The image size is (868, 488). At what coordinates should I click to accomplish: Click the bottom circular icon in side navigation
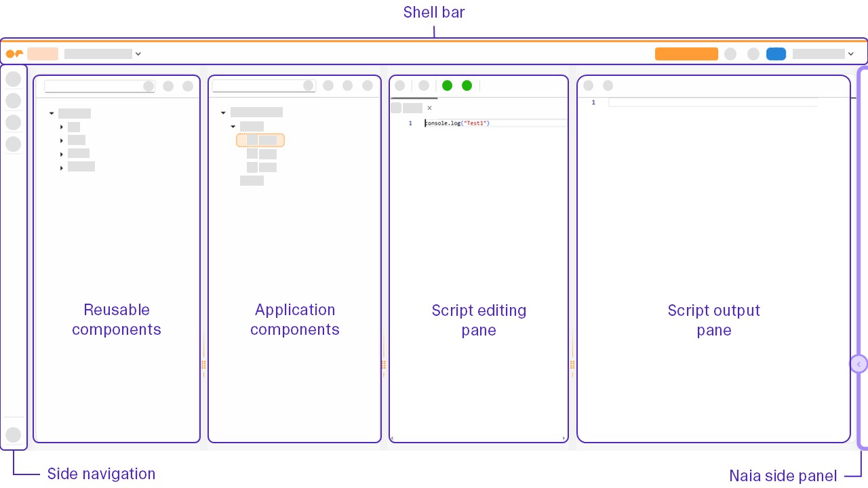click(13, 434)
